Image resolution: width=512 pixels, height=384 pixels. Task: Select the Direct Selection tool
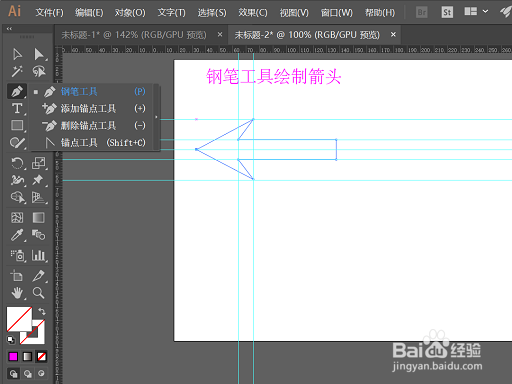(39, 54)
